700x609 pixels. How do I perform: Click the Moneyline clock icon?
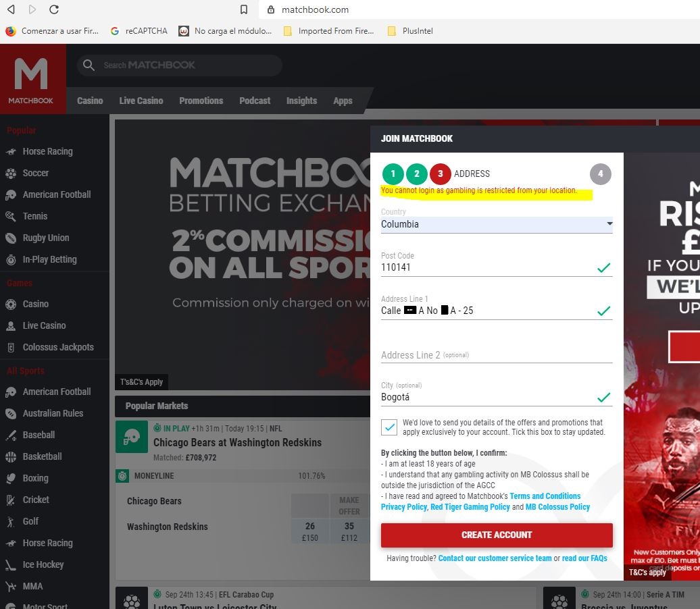pos(122,475)
